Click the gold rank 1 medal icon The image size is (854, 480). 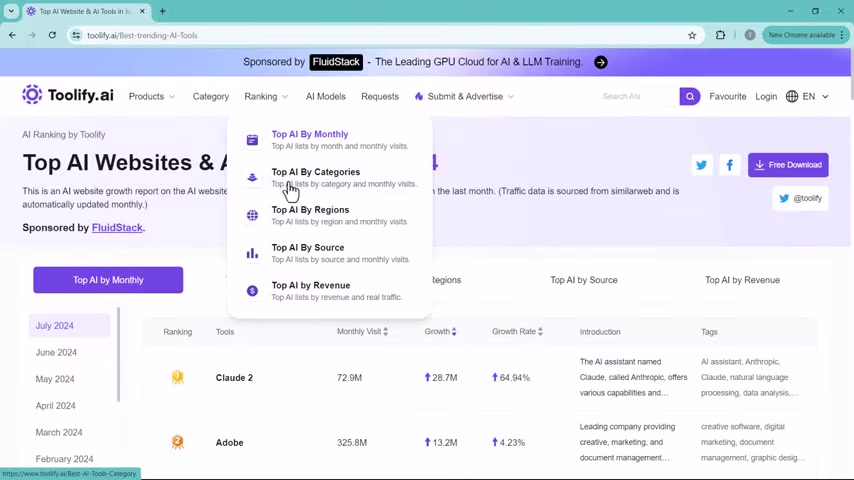coord(178,377)
